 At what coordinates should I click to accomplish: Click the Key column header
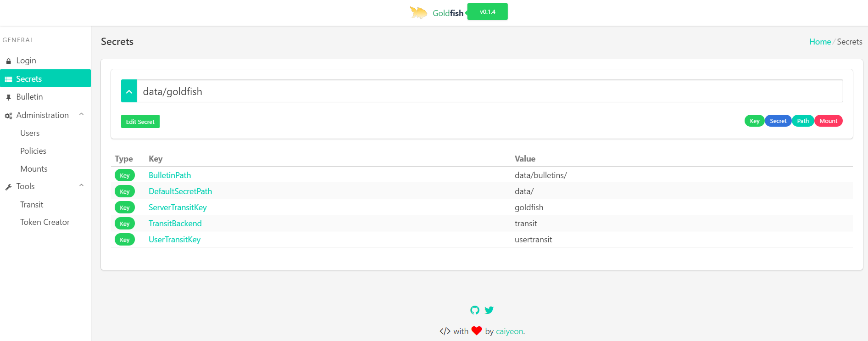pos(156,159)
